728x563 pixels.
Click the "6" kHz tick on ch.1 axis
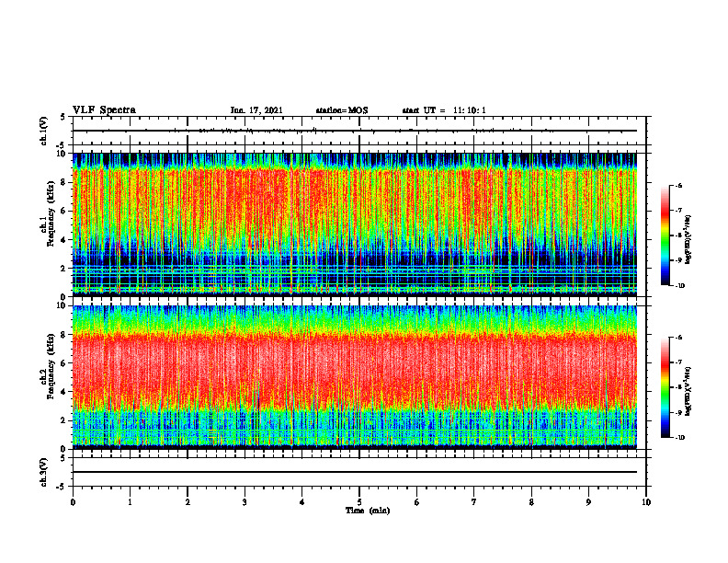pos(64,211)
